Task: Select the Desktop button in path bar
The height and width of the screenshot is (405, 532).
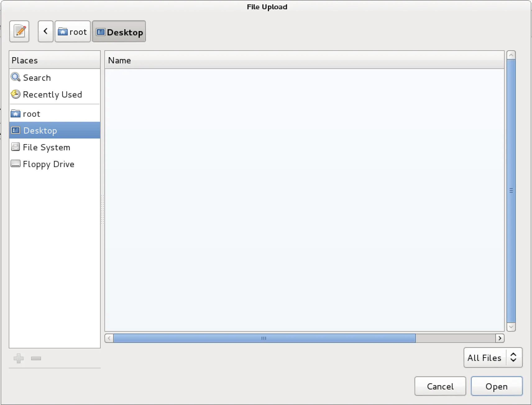Action: (119, 32)
